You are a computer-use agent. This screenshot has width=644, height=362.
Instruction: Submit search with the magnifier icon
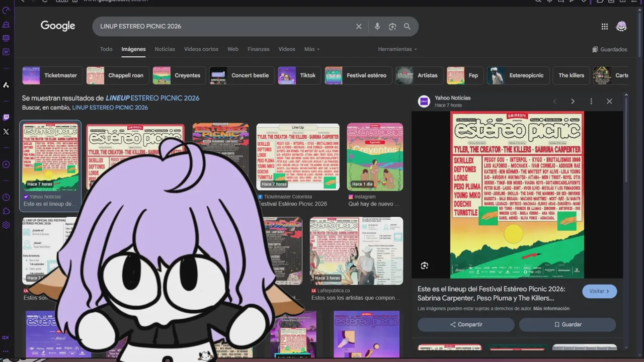coord(407,27)
